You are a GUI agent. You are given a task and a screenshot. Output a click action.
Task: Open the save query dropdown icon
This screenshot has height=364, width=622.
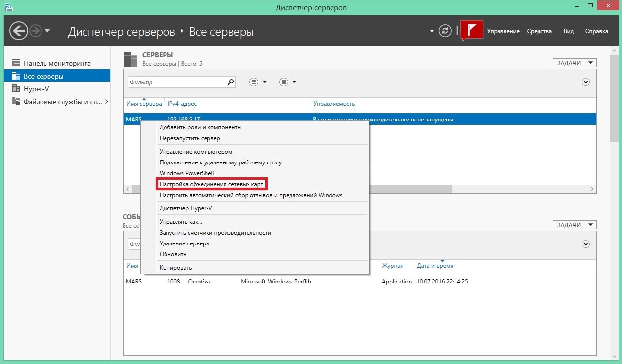[288, 82]
